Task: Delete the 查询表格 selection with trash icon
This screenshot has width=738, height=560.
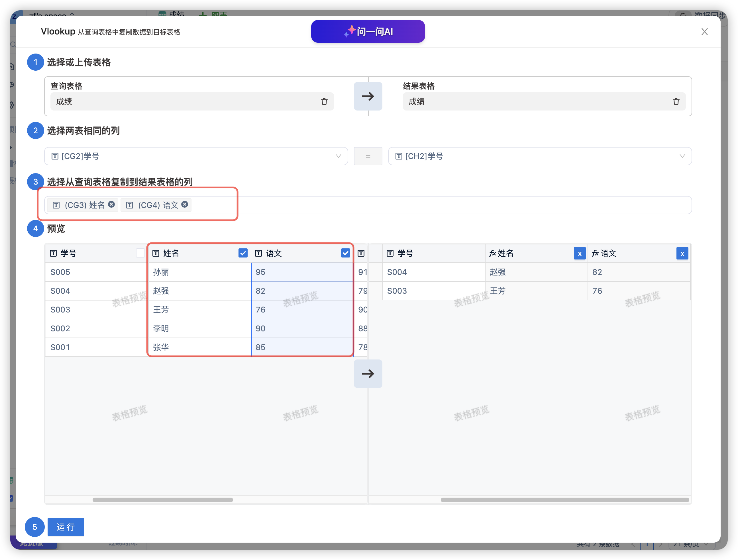Action: (324, 101)
